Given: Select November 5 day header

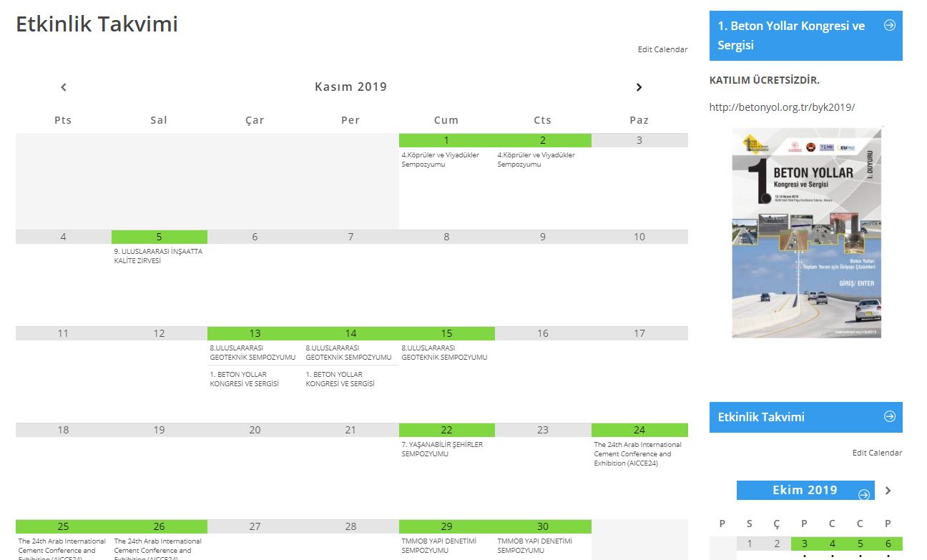Looking at the screenshot, I should (160, 237).
